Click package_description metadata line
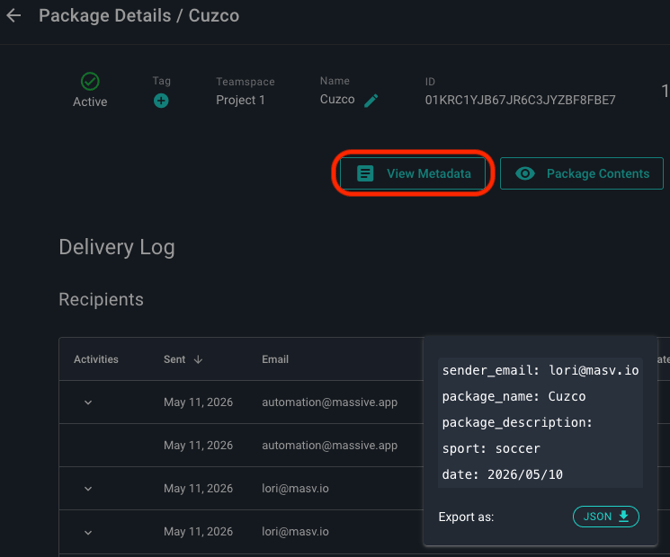 coord(517,423)
